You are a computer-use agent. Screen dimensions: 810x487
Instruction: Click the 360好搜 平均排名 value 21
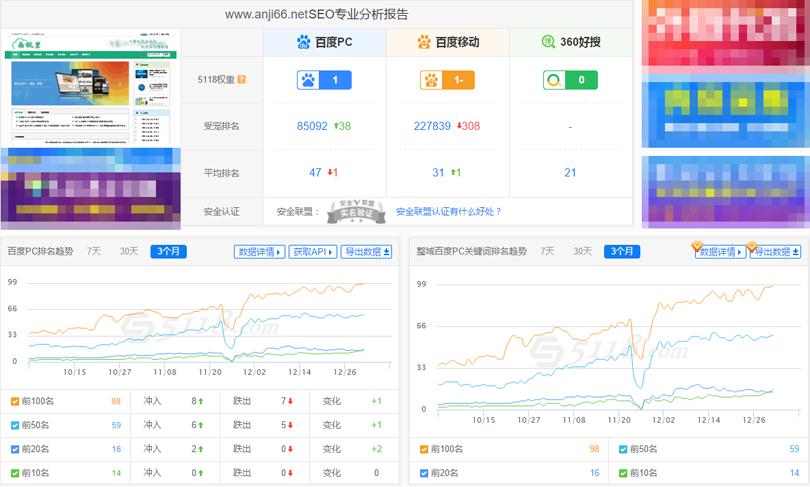(570, 172)
